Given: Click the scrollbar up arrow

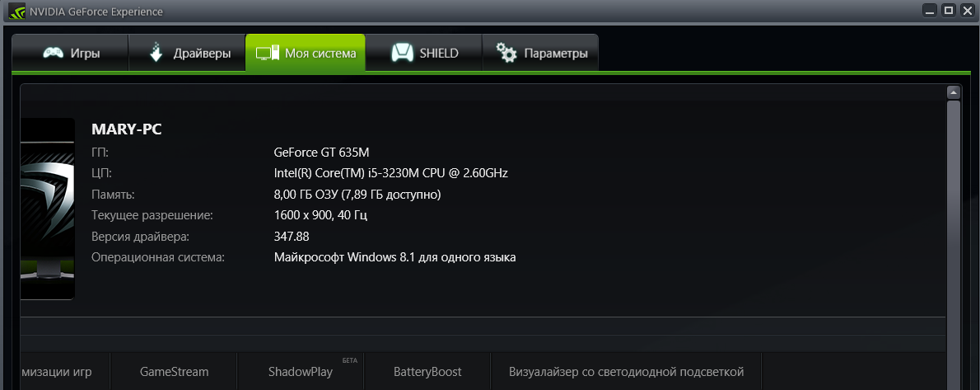Looking at the screenshot, I should coord(953,92).
